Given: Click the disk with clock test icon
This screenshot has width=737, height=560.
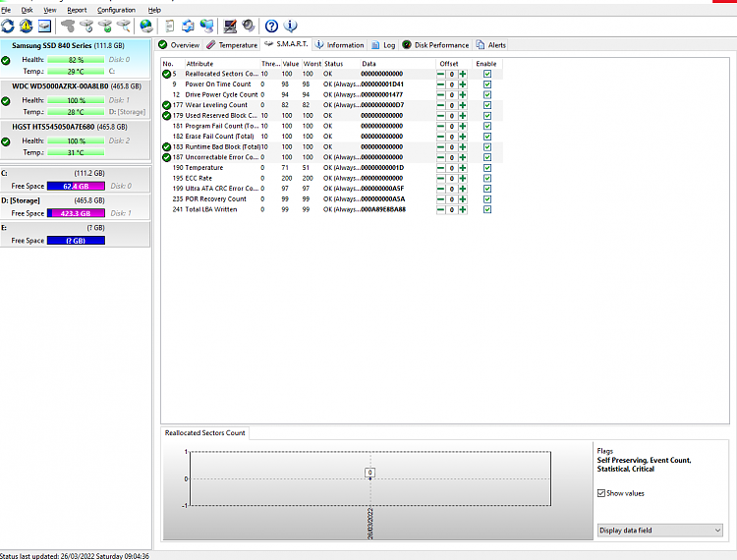Looking at the screenshot, I should (x=86, y=26).
